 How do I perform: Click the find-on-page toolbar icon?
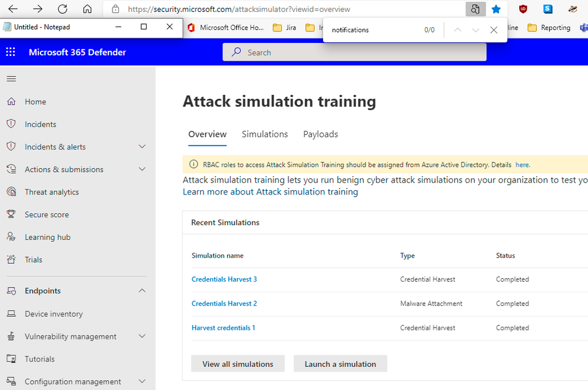[476, 9]
